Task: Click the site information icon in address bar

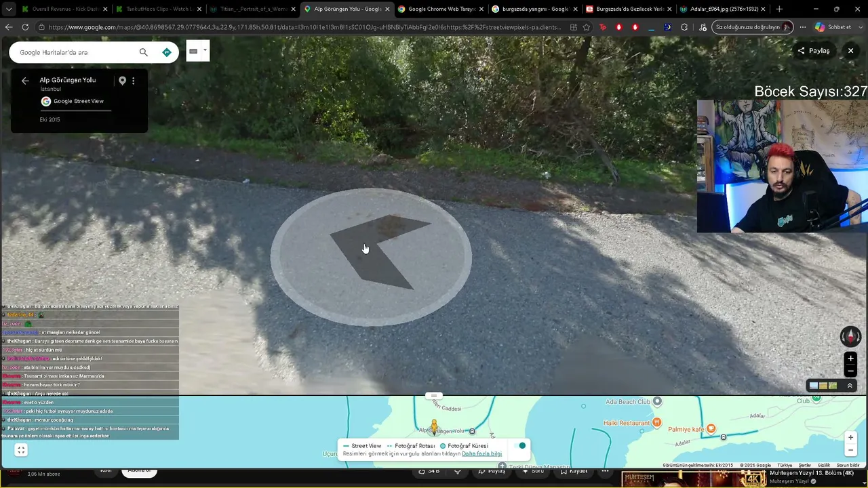Action: [x=42, y=27]
